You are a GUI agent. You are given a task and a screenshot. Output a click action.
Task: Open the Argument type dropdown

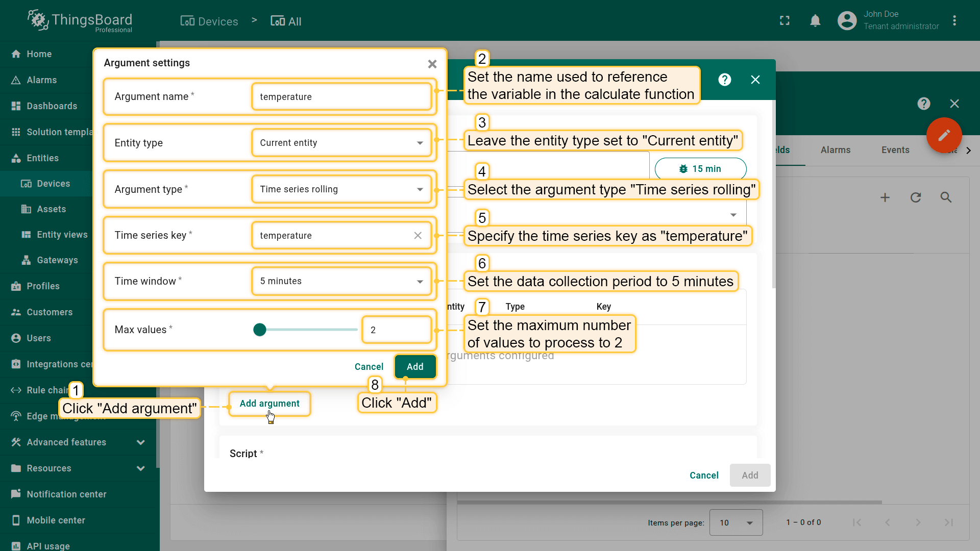[x=341, y=189]
